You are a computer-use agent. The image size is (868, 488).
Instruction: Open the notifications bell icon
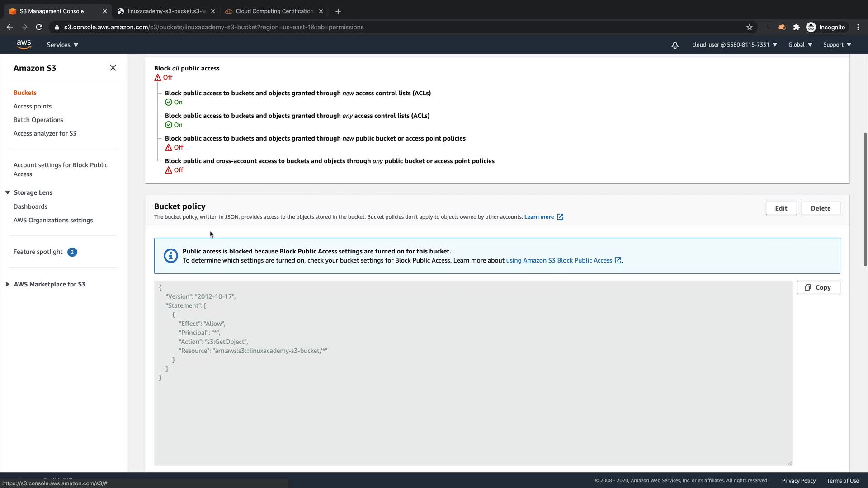point(675,45)
